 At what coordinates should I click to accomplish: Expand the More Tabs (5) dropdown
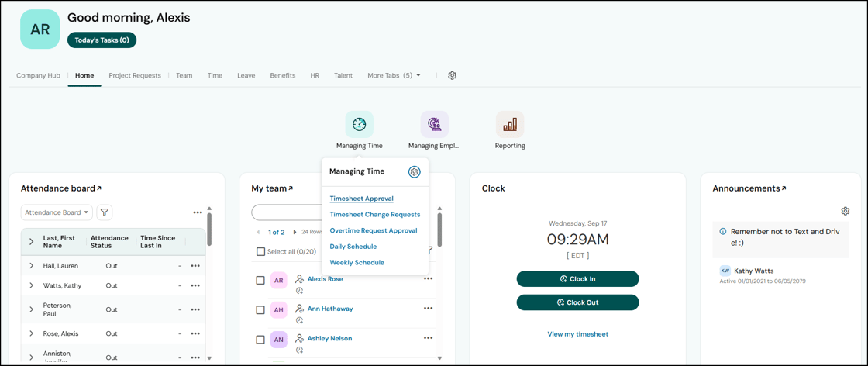(394, 76)
